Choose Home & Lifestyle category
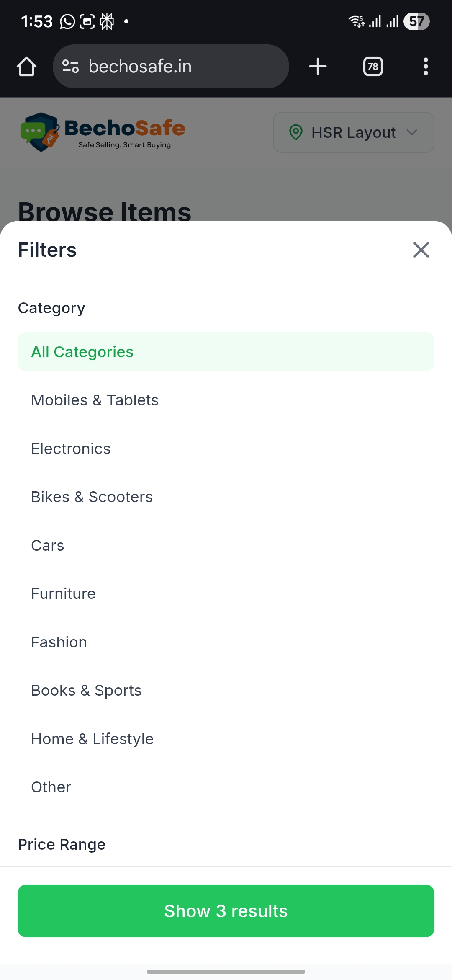Viewport: 452px width, 980px height. [92, 739]
